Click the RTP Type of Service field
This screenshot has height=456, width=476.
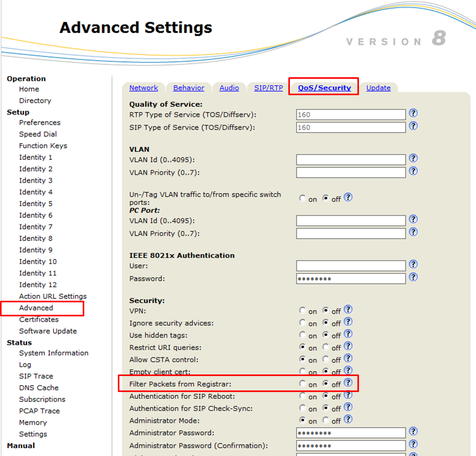351,115
